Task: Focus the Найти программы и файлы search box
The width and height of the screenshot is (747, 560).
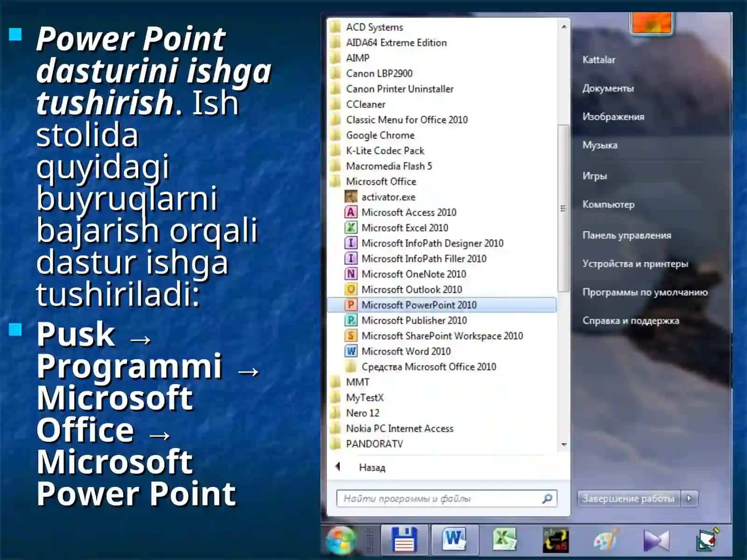Action: [x=446, y=498]
